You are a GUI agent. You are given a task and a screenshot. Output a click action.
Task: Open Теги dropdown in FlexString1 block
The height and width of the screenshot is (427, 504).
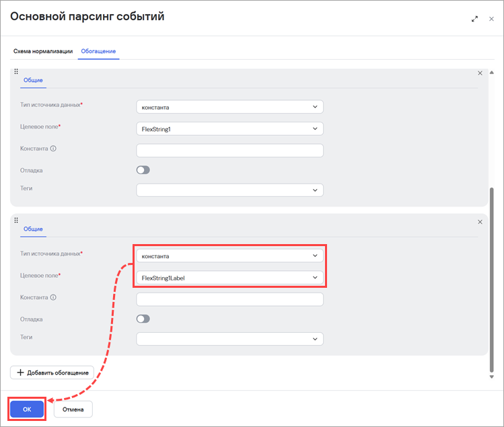pos(229,190)
